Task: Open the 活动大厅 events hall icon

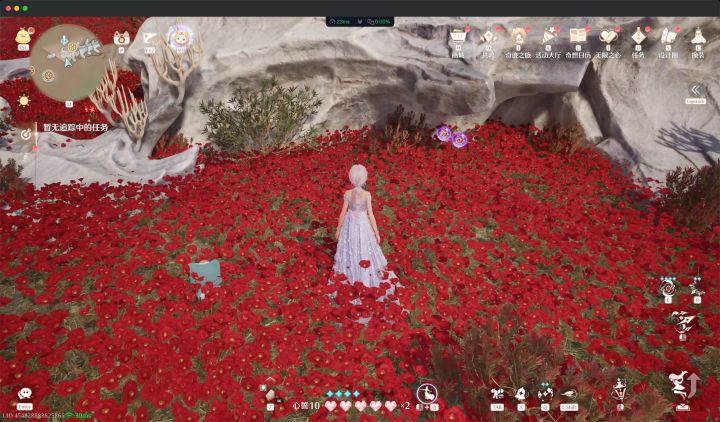Action: pos(548,36)
